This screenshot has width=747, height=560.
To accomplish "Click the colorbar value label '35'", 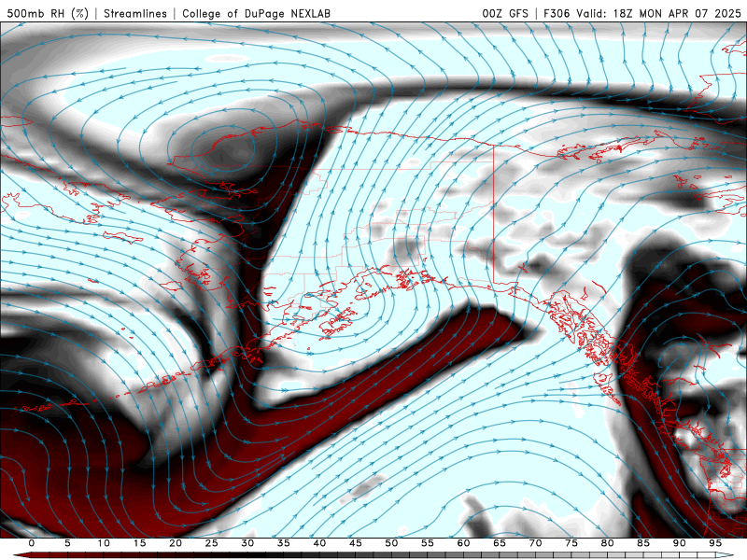I will [284, 543].
